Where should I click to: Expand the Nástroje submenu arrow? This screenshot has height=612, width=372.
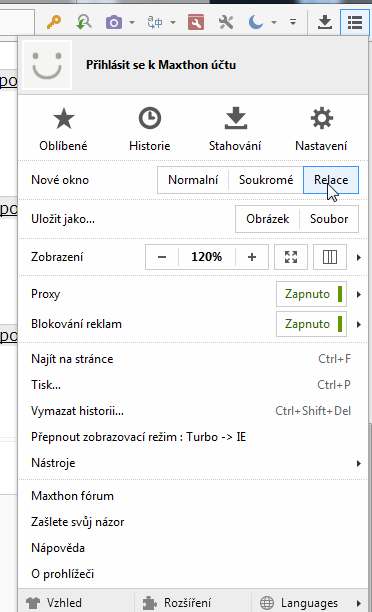coord(358,463)
